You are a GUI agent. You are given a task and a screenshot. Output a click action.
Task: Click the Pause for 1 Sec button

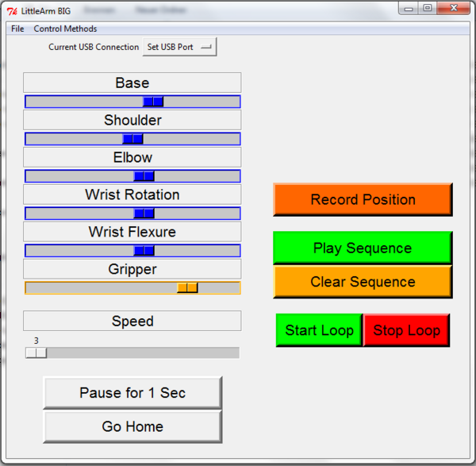[132, 393]
